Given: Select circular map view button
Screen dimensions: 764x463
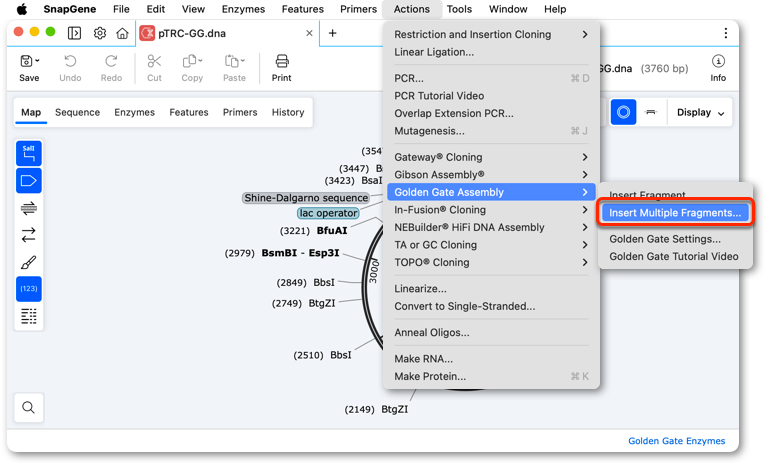Looking at the screenshot, I should (x=623, y=112).
